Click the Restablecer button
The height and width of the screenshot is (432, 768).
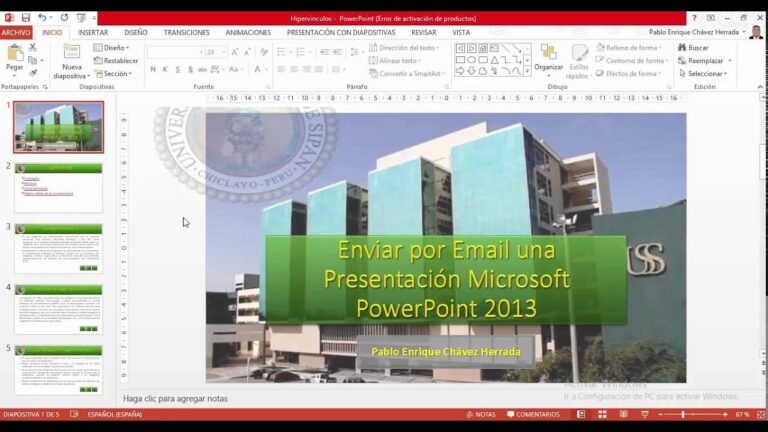tap(116, 61)
